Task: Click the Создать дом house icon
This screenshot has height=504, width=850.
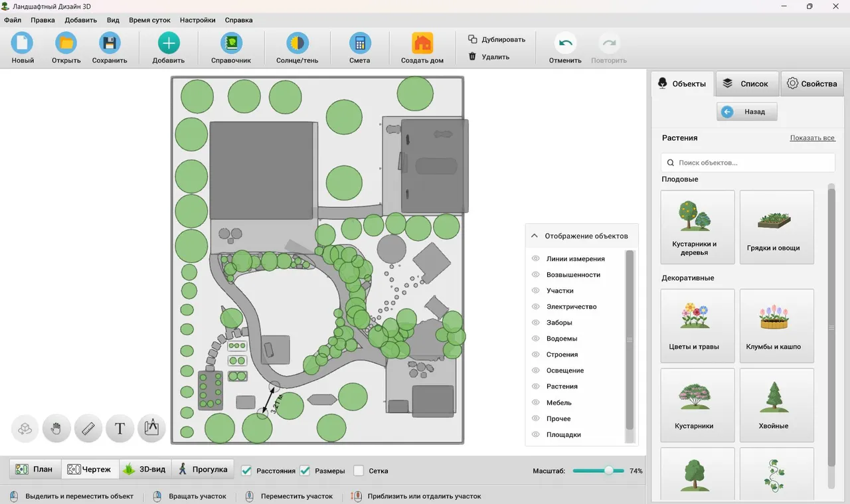Action: coord(422,44)
